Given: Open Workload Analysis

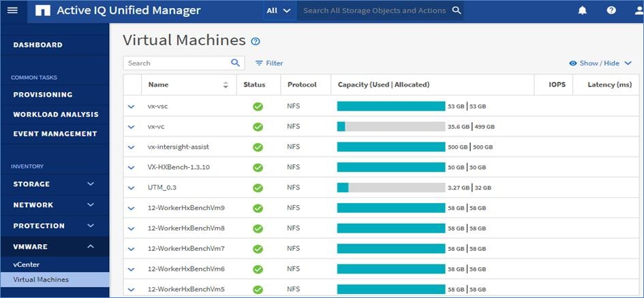Looking at the screenshot, I should [x=56, y=115].
